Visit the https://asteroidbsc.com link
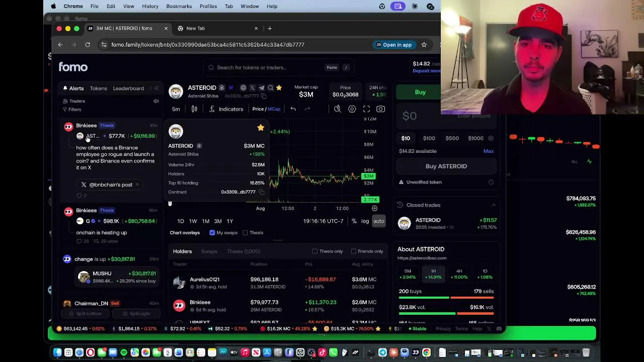Screen dimensions: 644x362 pyautogui.click(x=422, y=258)
